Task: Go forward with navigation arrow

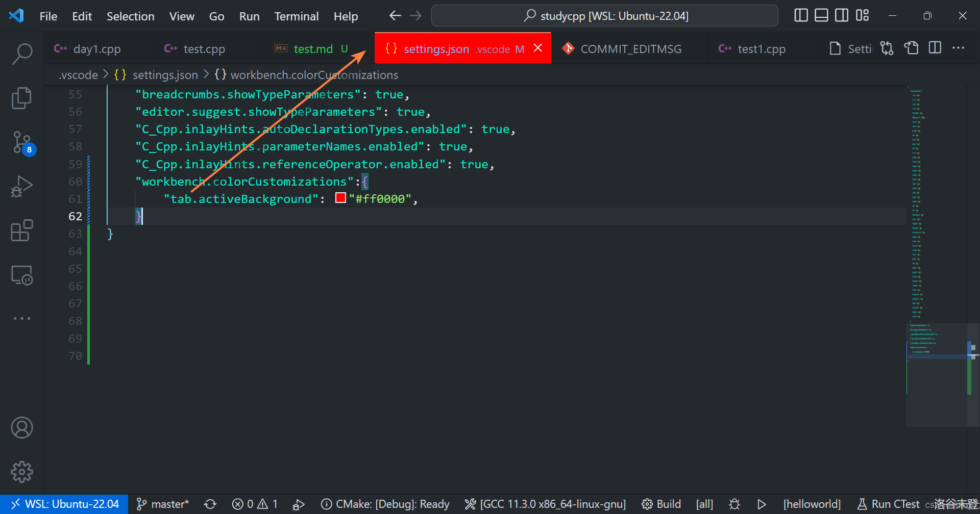Action: coord(416,16)
